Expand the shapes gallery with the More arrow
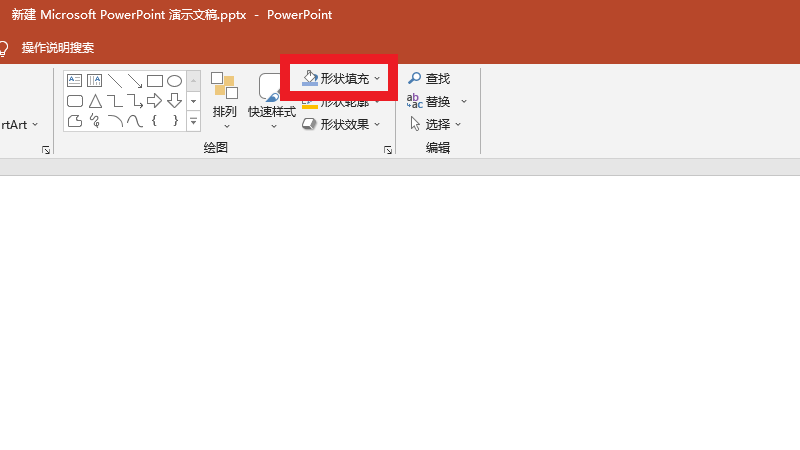 pos(193,121)
